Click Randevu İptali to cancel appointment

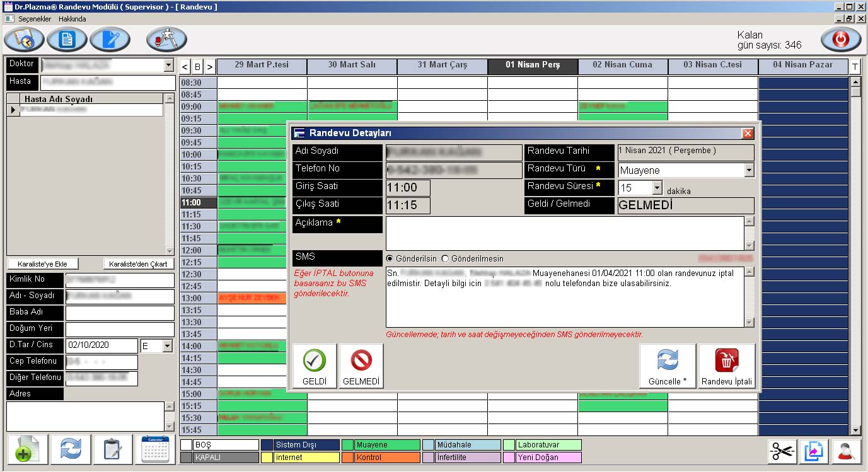pyautogui.click(x=727, y=366)
